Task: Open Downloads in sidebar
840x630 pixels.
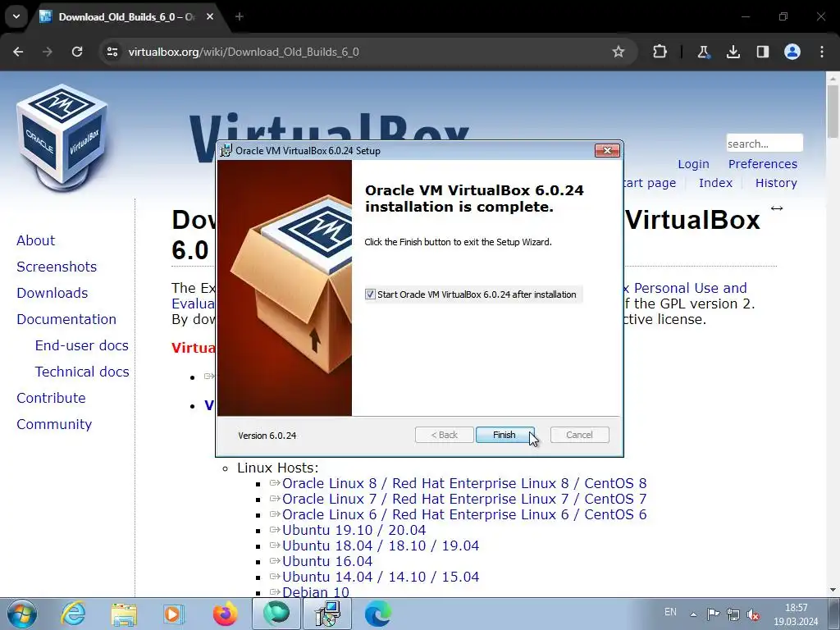Action: pyautogui.click(x=52, y=293)
